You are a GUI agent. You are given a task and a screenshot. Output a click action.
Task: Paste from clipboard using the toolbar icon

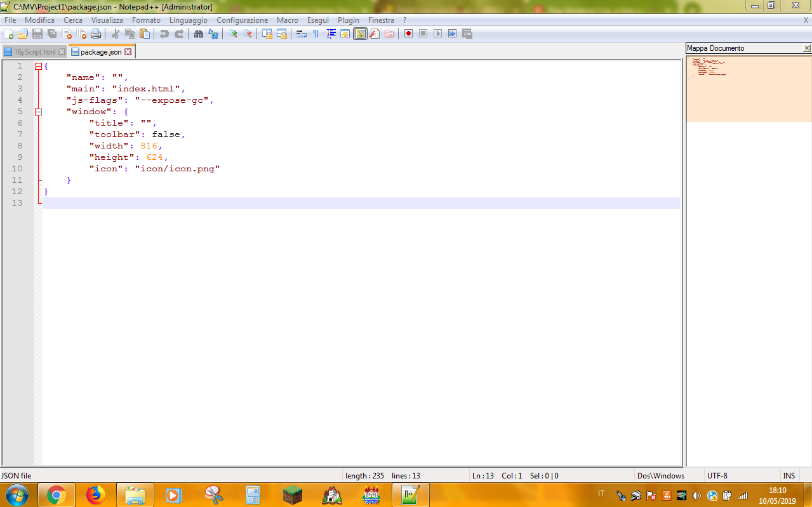tap(145, 34)
